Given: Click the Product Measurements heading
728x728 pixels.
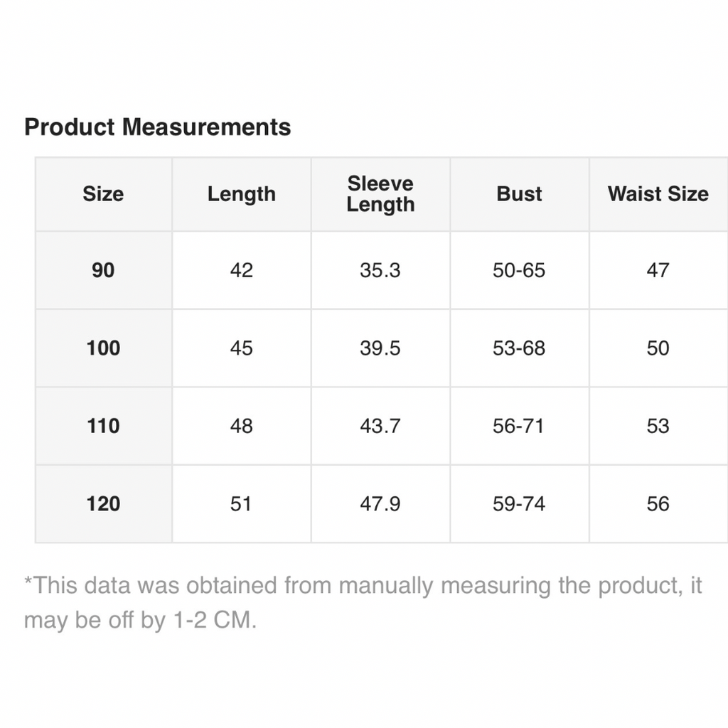Looking at the screenshot, I should (157, 127).
